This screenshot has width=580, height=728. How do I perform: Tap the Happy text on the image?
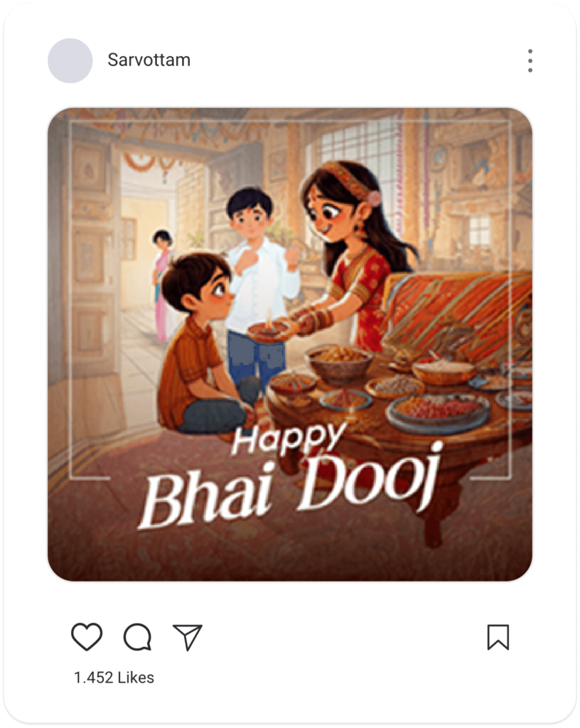pos(288,439)
